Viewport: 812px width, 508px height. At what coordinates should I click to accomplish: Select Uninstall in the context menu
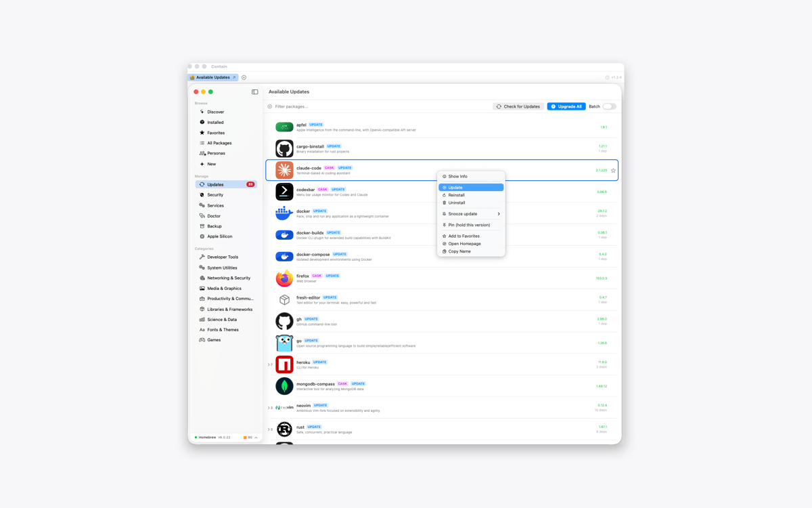471,203
